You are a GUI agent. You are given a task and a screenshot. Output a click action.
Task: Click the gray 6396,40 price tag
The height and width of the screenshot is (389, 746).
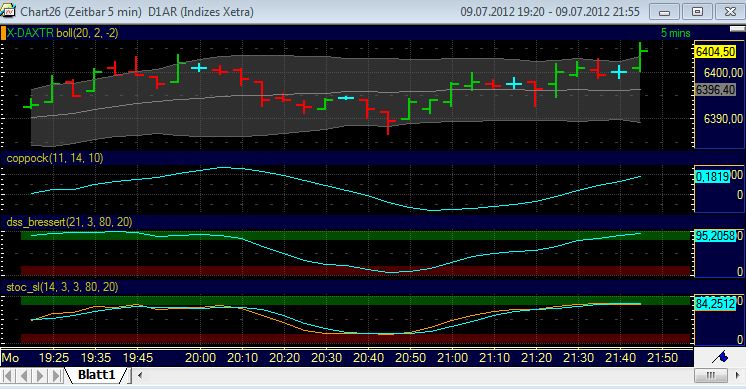[x=715, y=89]
